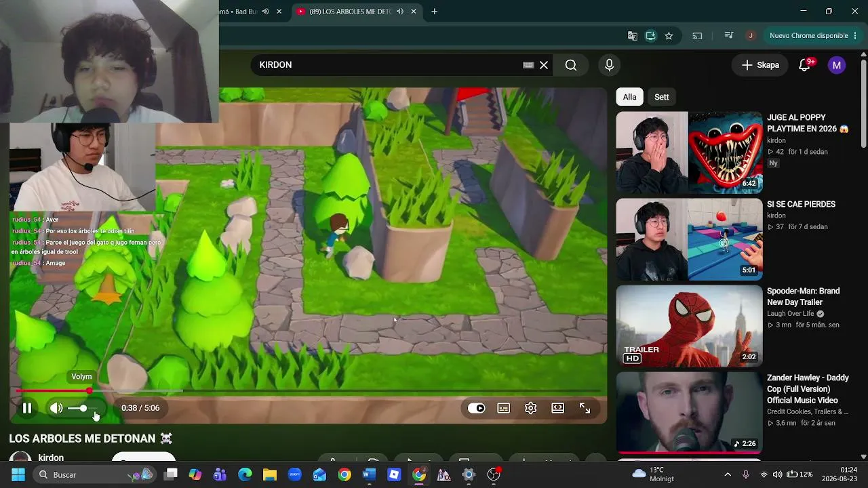
Task: Open the media controls icon in Chrome
Action: point(729,36)
